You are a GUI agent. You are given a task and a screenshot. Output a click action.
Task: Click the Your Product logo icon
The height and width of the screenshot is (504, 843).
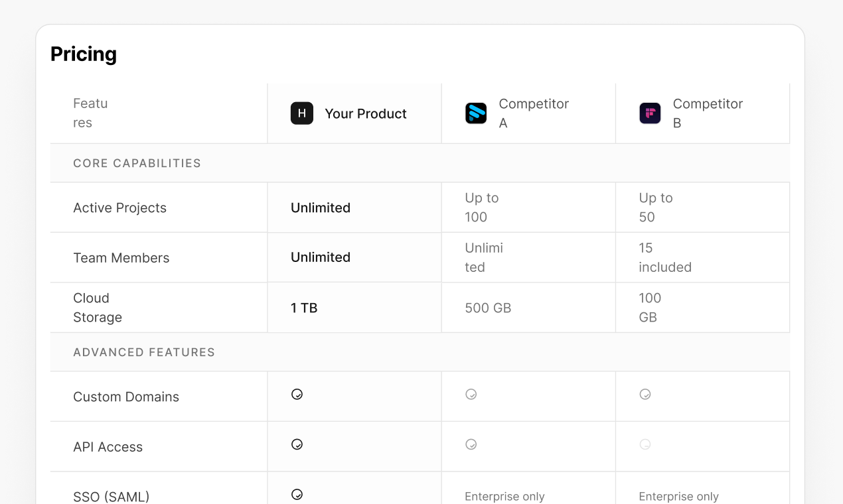[302, 113]
